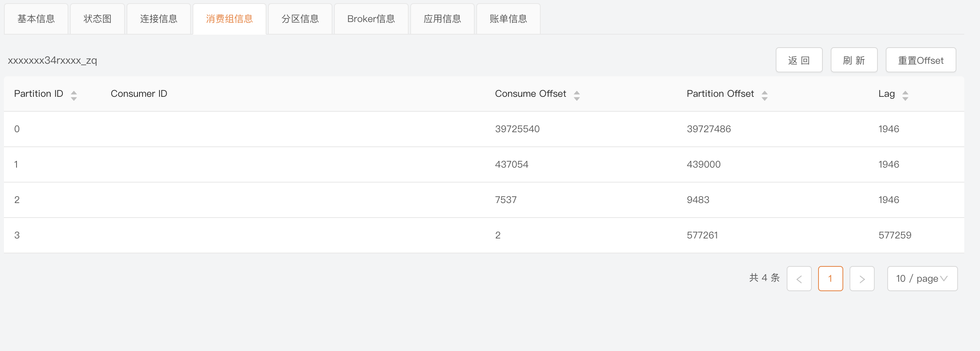Select page 1 in pagination
The image size is (980, 351).
click(x=830, y=279)
